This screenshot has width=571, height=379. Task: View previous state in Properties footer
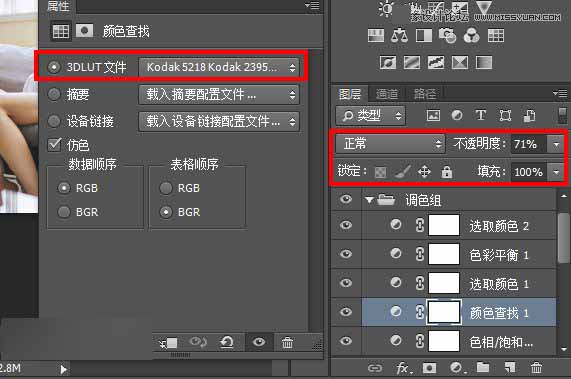pyautogui.click(x=198, y=342)
